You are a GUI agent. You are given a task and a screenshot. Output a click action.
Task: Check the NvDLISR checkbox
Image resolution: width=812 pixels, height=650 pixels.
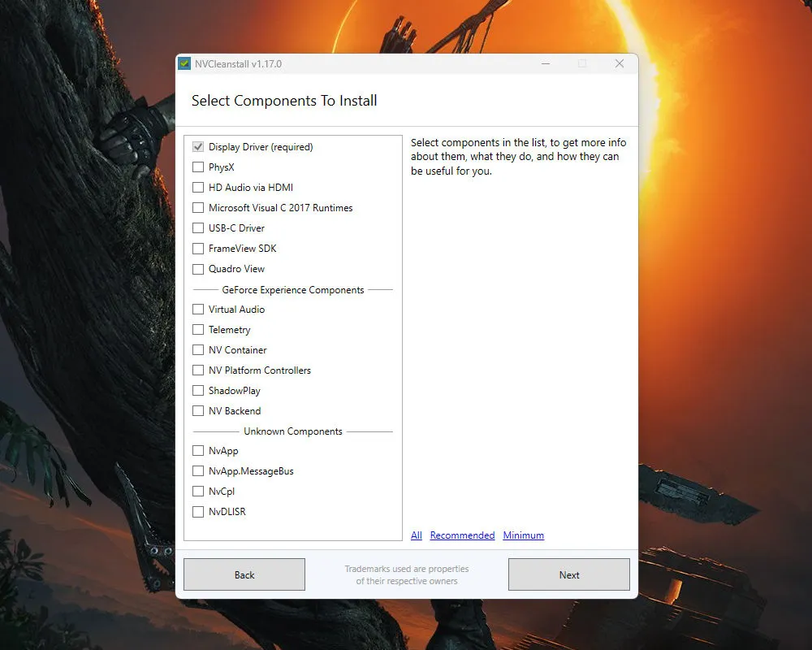pyautogui.click(x=198, y=512)
